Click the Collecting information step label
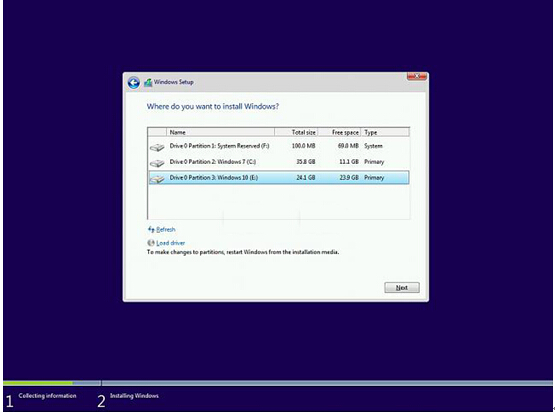Image resolution: width=555 pixels, height=413 pixels. pos(47,396)
